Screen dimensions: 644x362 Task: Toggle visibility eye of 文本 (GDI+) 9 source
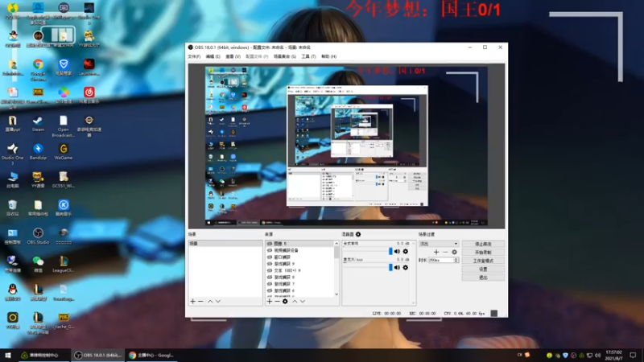pyautogui.click(x=270, y=270)
